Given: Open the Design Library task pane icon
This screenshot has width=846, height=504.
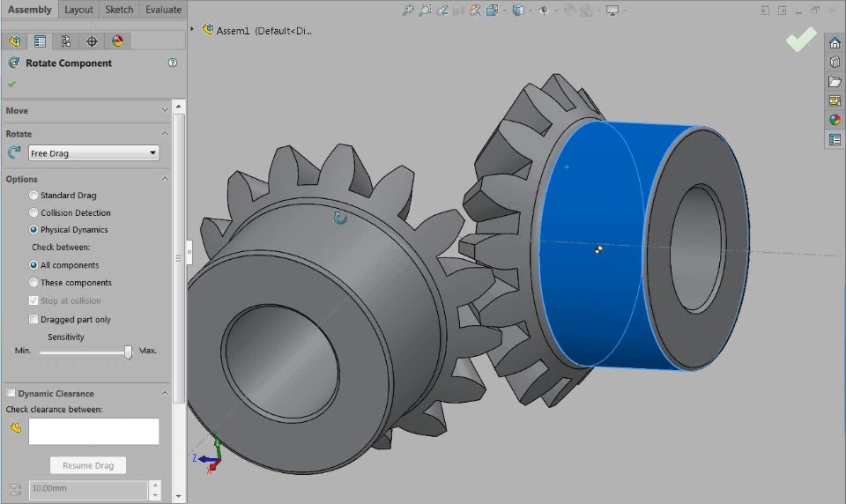Looking at the screenshot, I should tap(835, 62).
